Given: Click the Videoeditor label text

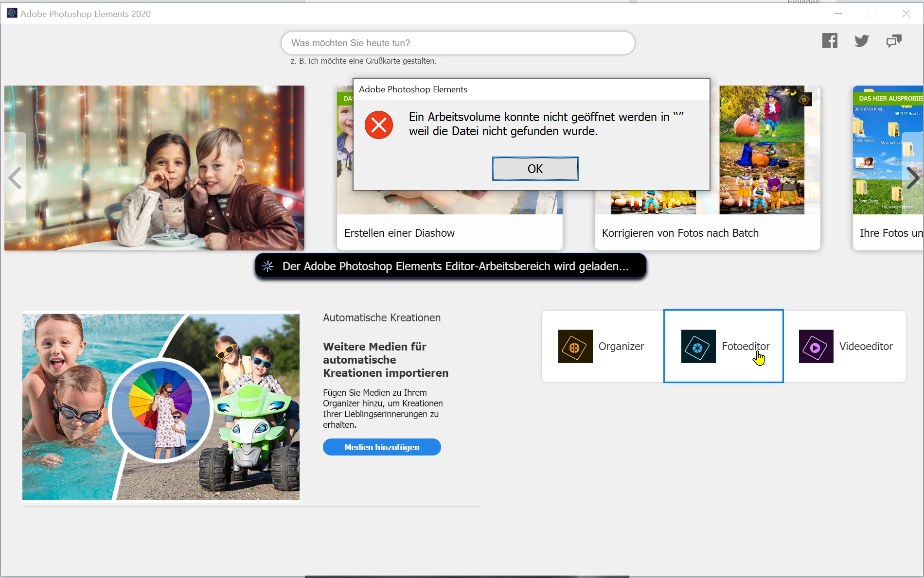Looking at the screenshot, I should point(866,347).
